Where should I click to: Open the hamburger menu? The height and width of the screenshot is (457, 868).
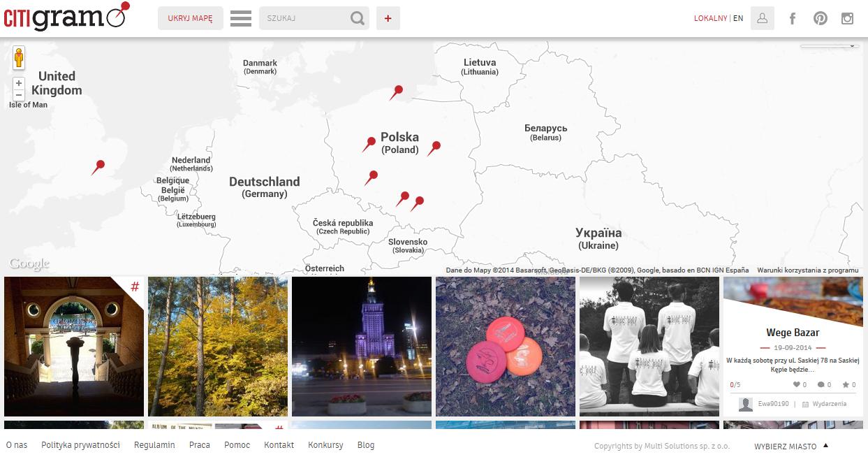tap(241, 18)
